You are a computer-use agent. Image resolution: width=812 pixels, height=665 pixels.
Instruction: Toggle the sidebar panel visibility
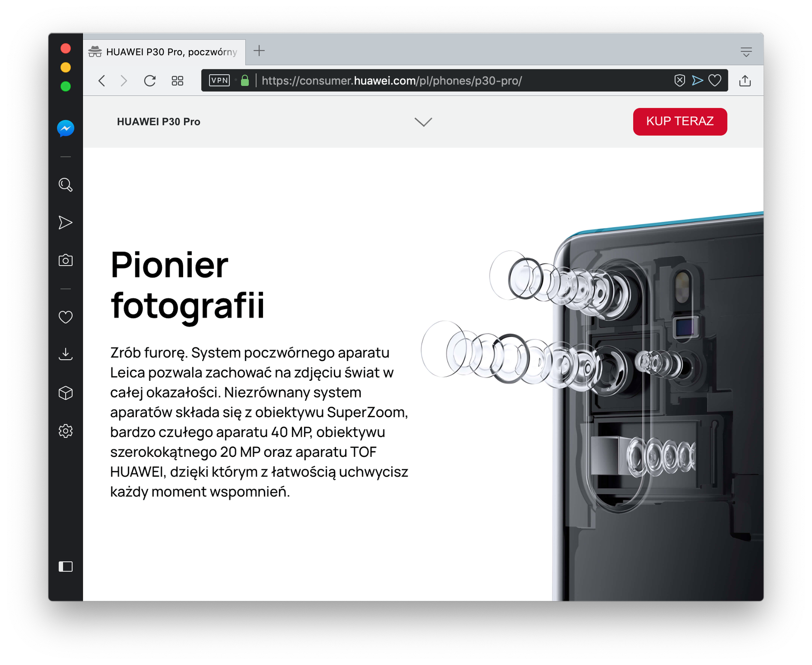point(66,566)
